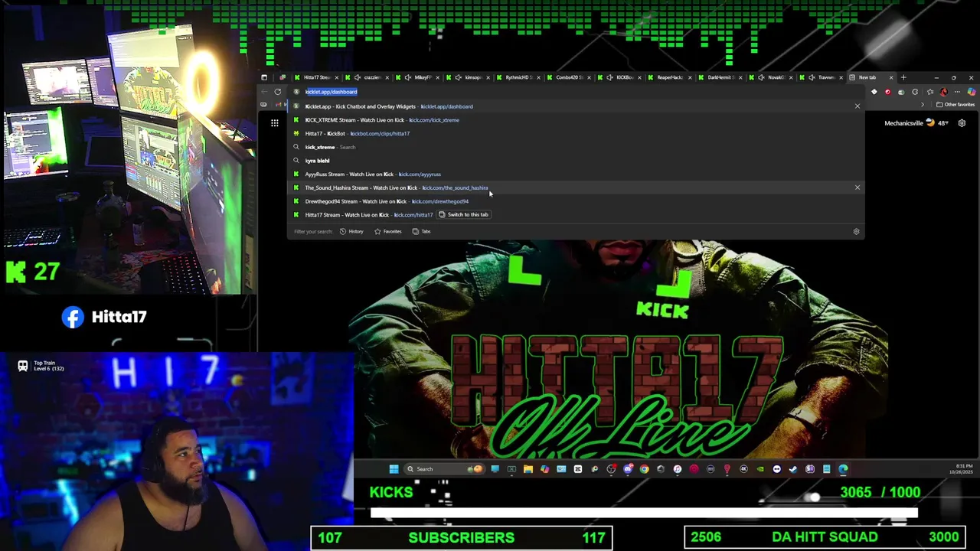Filter search by History
980x551 pixels.
351,231
